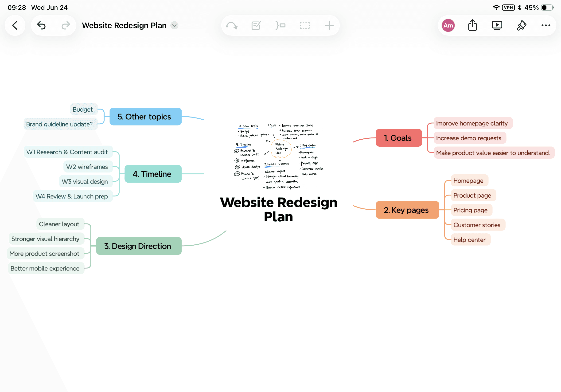The width and height of the screenshot is (561, 392).
Task: Select the 3. Design Direction topic
Action: 139,246
